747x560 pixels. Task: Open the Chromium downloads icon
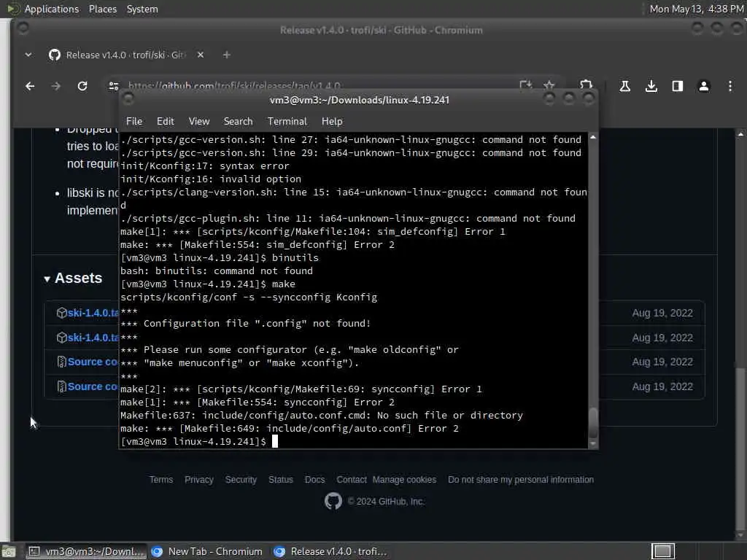(x=651, y=86)
